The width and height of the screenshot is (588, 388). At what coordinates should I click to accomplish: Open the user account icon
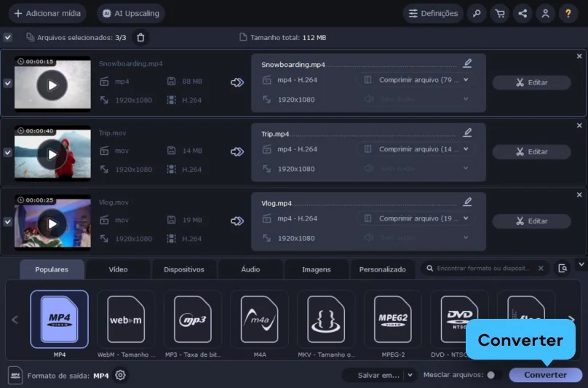pos(544,13)
